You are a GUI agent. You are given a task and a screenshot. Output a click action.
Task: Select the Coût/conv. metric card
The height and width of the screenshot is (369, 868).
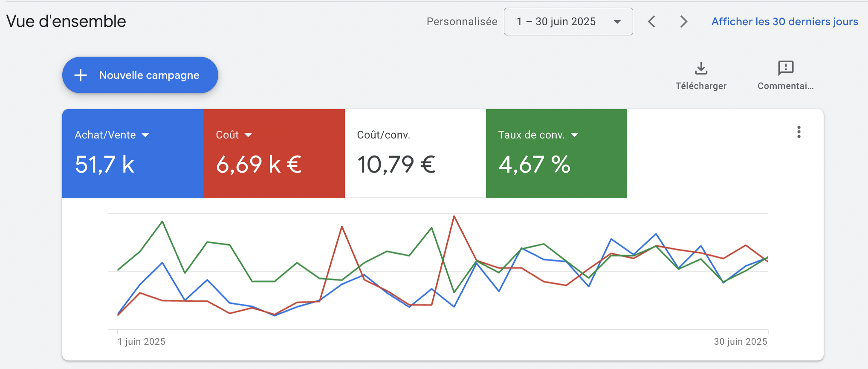click(415, 153)
